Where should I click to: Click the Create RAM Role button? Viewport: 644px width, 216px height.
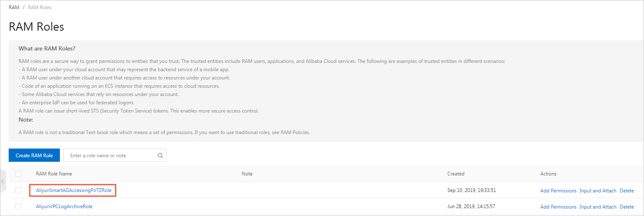(x=34, y=156)
